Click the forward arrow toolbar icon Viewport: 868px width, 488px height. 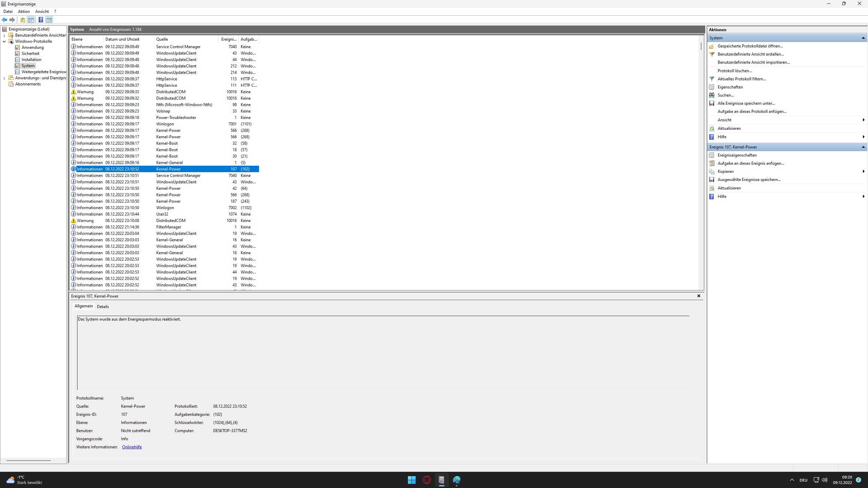12,20
